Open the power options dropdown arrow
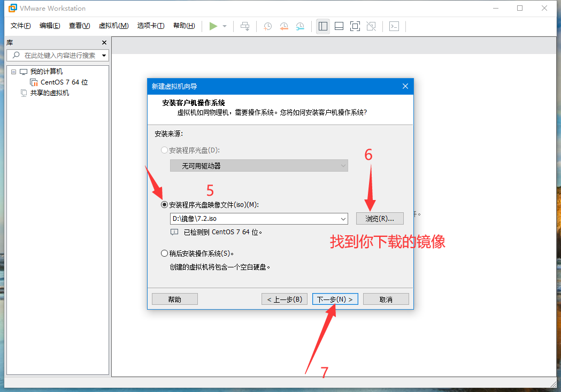Screen dimensions: 561x392 click(x=225, y=26)
